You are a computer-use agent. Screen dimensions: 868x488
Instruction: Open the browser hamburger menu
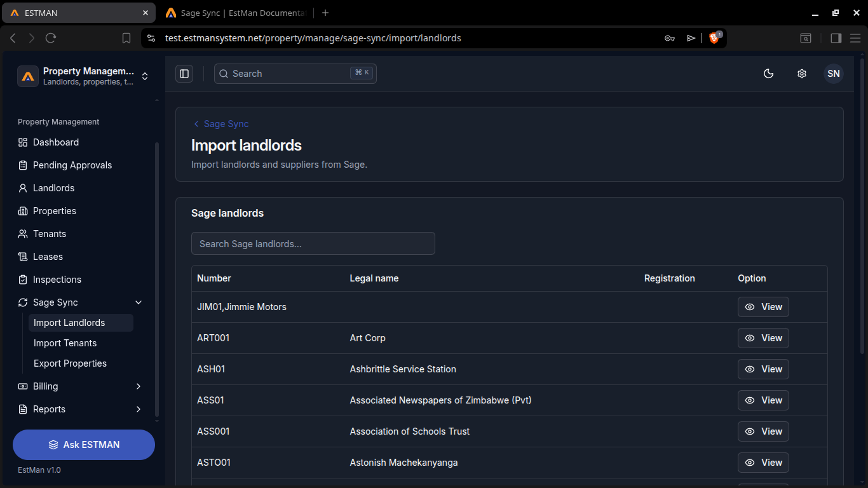(855, 38)
